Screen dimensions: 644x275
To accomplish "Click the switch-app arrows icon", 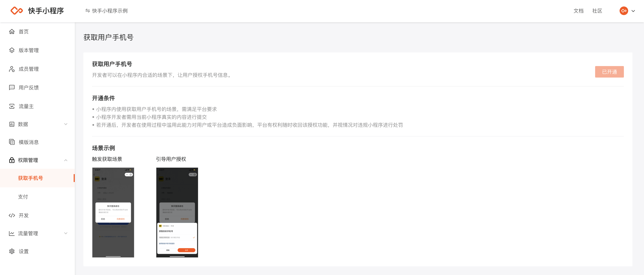I will click(88, 11).
